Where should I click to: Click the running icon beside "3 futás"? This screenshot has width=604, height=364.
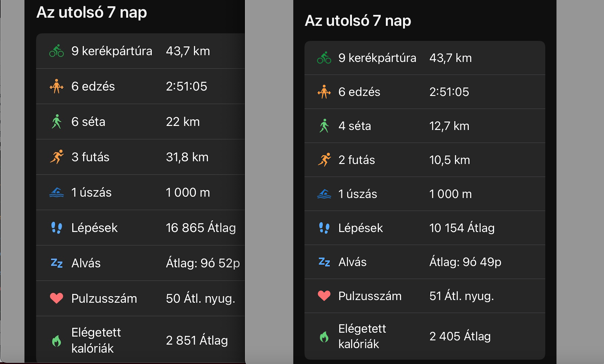[56, 157]
